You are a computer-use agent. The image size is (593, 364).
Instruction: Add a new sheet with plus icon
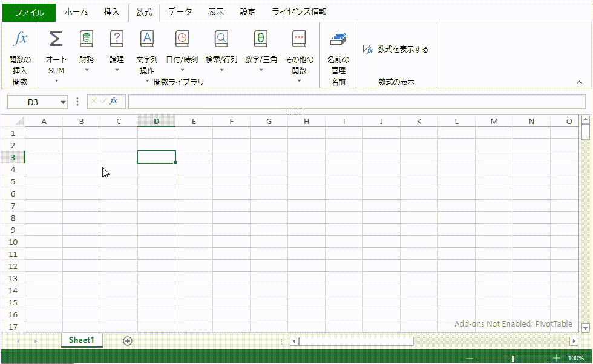128,341
